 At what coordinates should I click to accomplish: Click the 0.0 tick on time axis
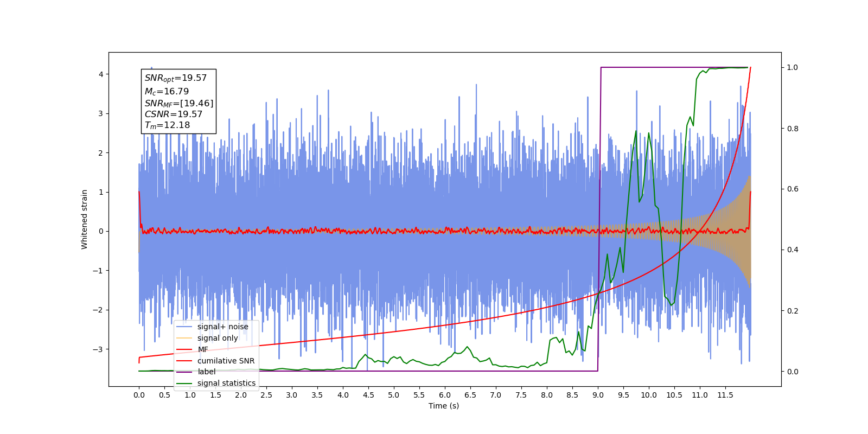click(x=139, y=395)
